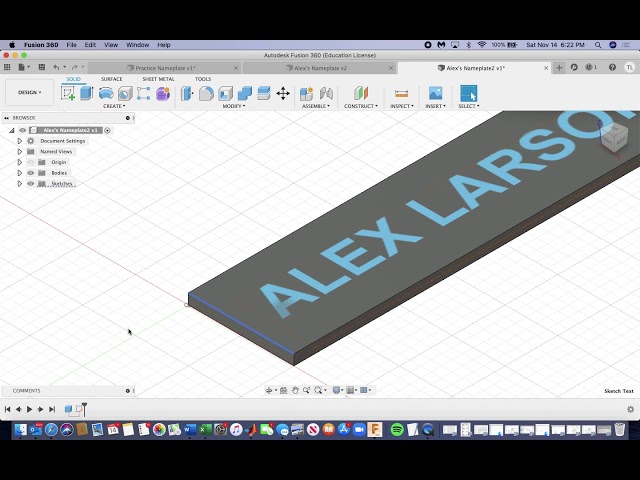Screen dimensions: 640x480
Task: Click the Look At icon
Action: click(283, 390)
